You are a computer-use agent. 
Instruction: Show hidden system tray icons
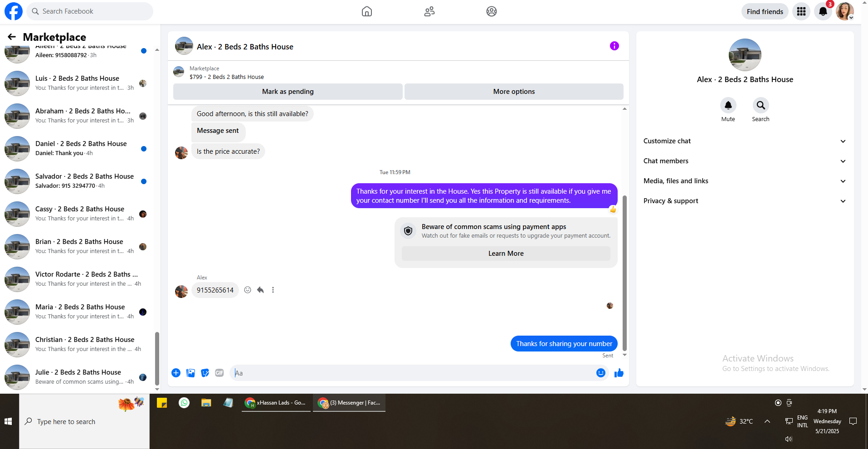click(767, 421)
